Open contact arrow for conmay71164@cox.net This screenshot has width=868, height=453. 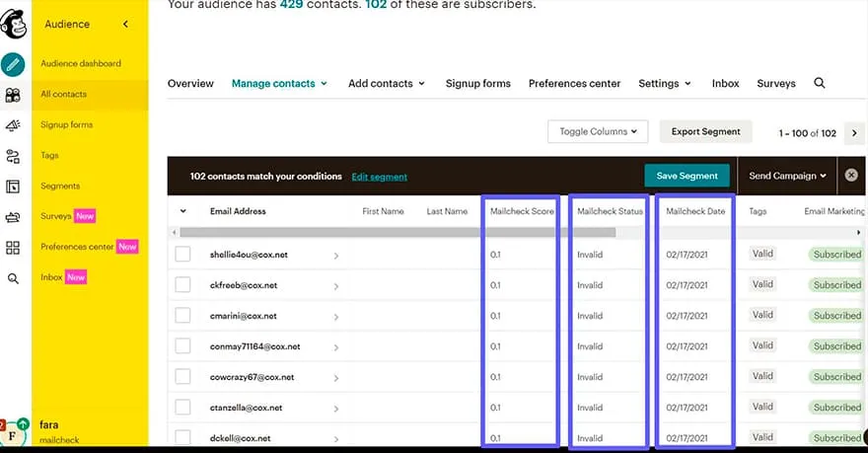pos(336,347)
